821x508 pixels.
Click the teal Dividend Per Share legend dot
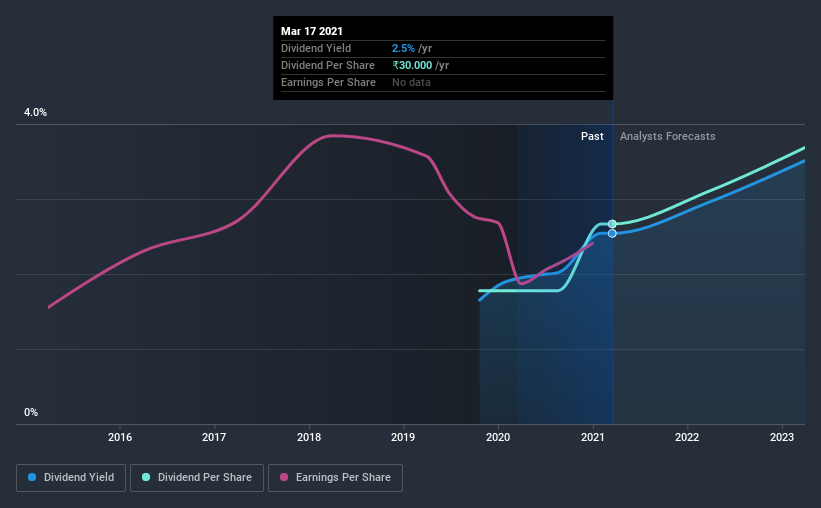(146, 477)
